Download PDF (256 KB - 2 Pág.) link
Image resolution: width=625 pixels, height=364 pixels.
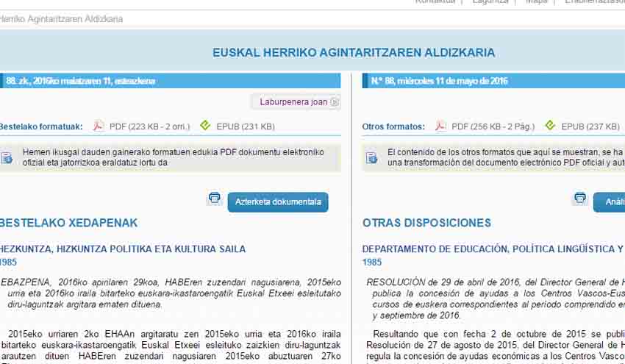point(493,126)
